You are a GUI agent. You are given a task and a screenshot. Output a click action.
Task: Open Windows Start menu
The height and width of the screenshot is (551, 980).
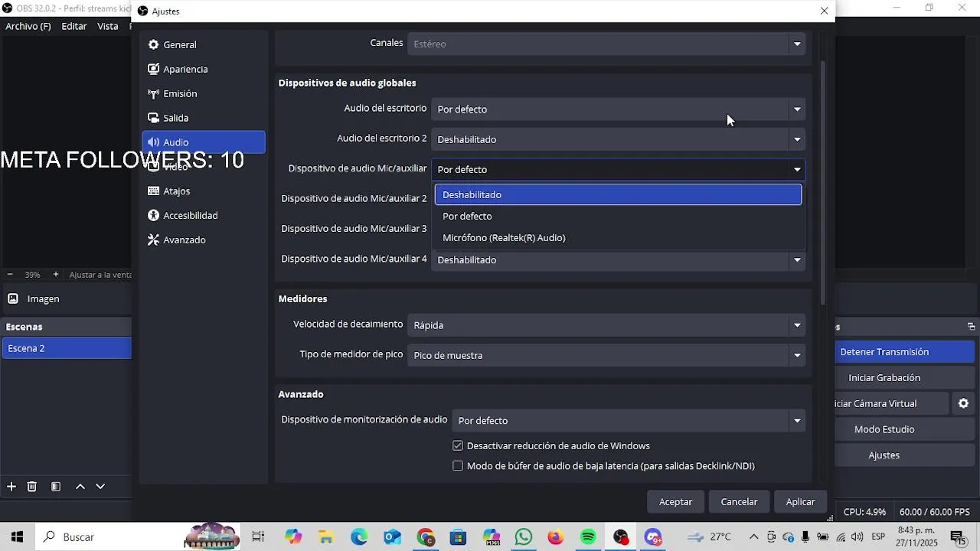click(17, 537)
